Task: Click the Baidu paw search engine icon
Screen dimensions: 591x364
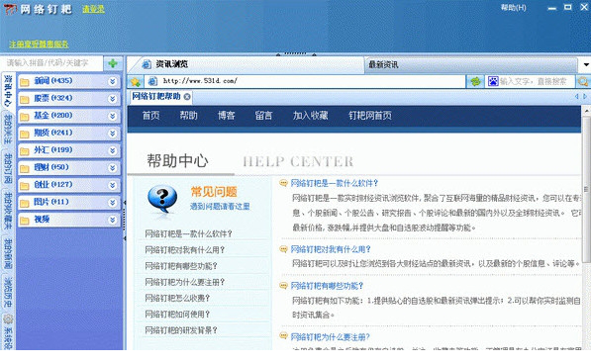Action: tap(493, 81)
